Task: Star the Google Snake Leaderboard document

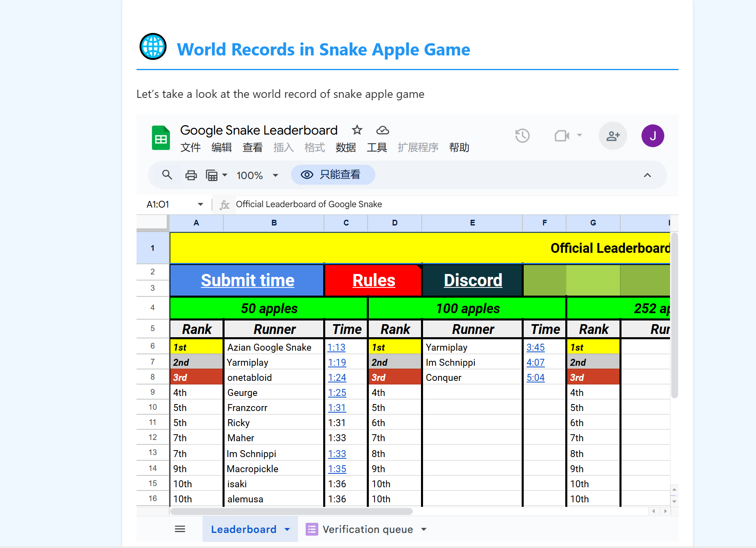Action: pos(357,130)
